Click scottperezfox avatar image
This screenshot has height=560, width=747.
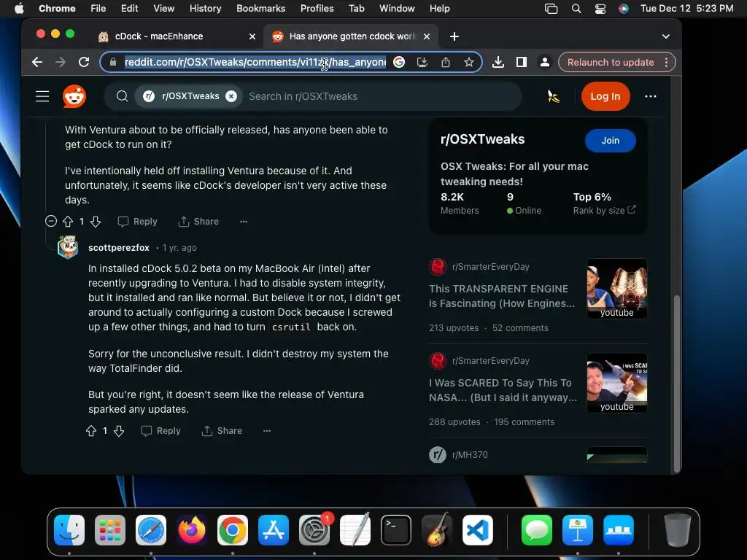pos(68,246)
